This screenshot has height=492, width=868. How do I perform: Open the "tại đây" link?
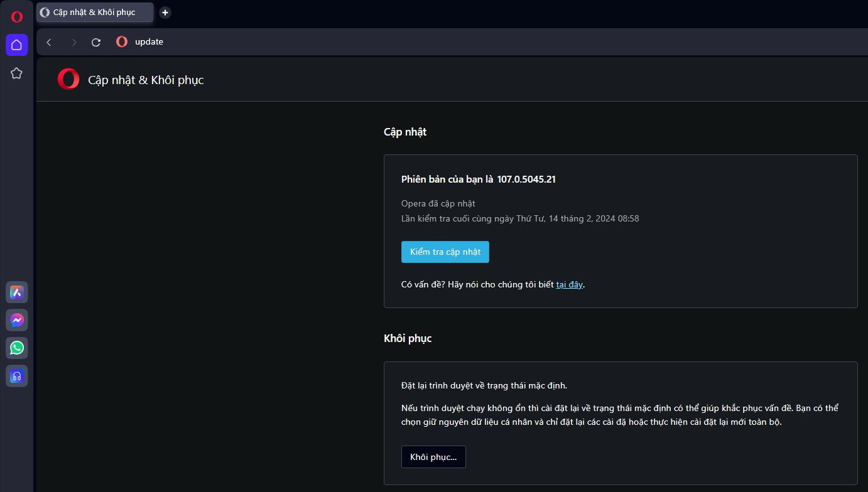[x=570, y=284]
